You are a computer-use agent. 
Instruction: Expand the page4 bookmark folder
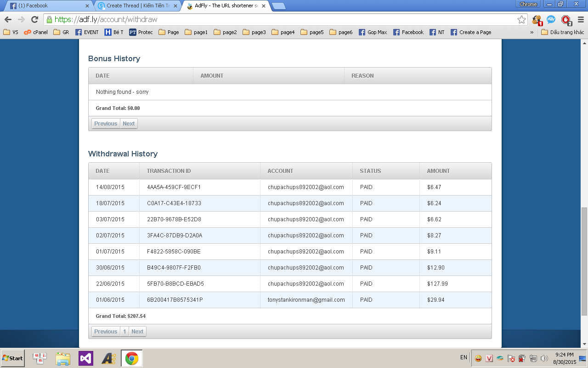point(283,32)
